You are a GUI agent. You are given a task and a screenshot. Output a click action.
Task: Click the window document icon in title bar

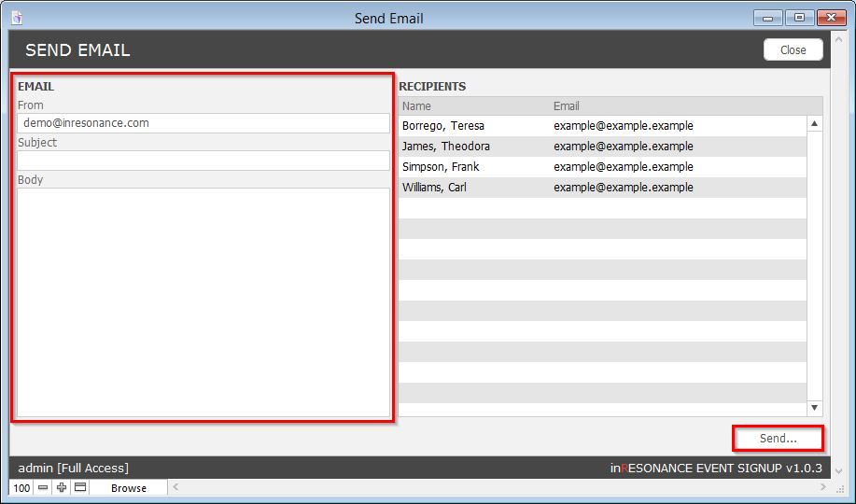(x=17, y=18)
